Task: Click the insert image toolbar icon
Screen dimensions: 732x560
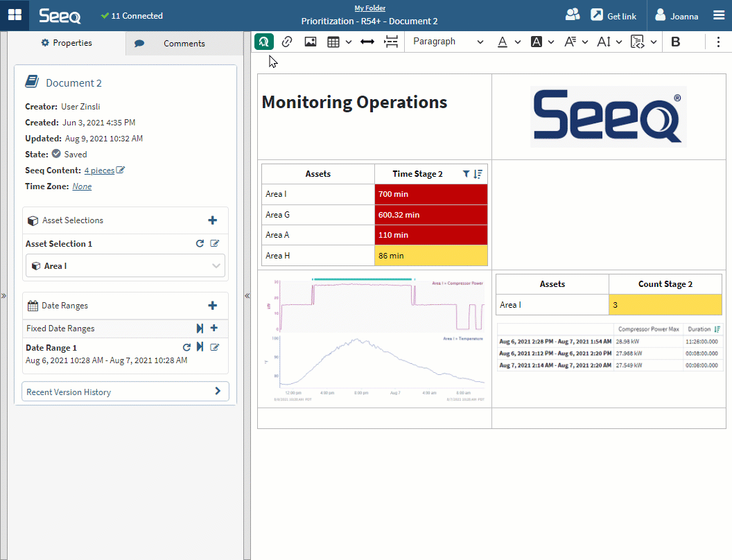Action: [x=311, y=42]
